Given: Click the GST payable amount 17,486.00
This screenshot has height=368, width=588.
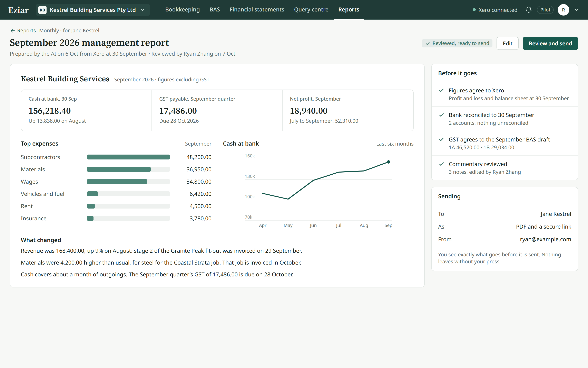Looking at the screenshot, I should (x=178, y=111).
